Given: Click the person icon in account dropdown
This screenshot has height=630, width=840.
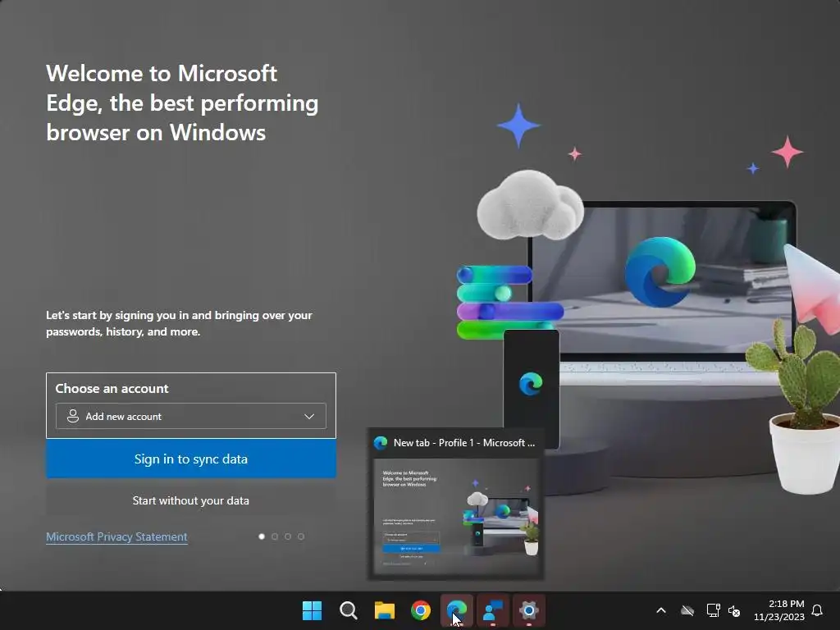Looking at the screenshot, I should pos(73,416).
